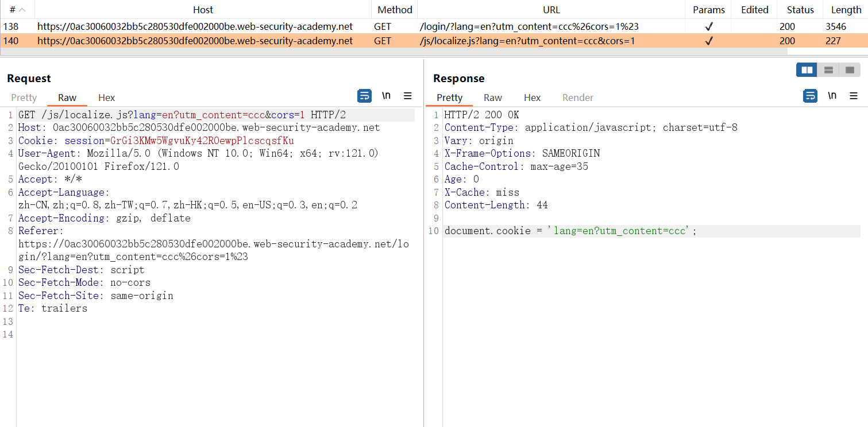868x427 pixels.
Task: Sort history by Status column header
Action: [x=800, y=10]
